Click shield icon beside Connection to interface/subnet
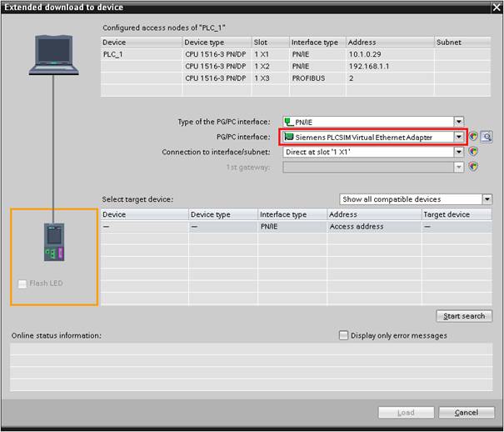The width and height of the screenshot is (504, 432). (473, 152)
